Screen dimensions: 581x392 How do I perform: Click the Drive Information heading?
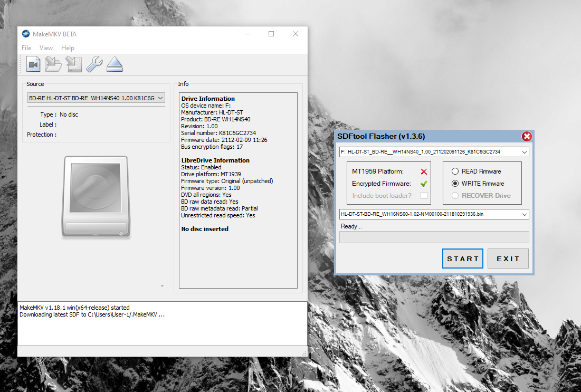(208, 99)
